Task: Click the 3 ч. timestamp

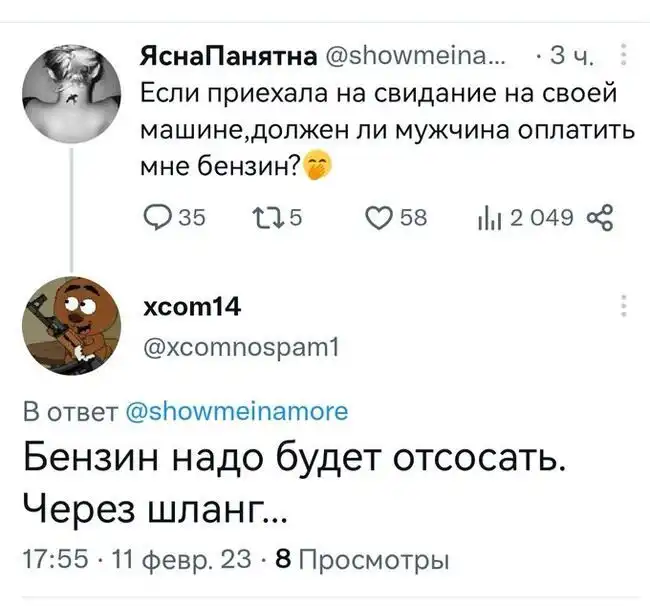Action: click(573, 55)
